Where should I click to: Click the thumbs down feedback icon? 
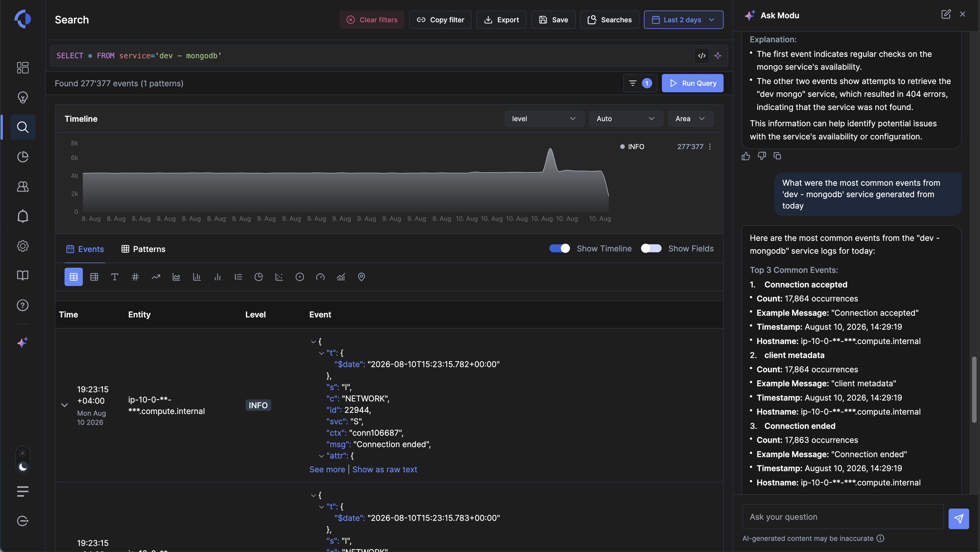[762, 156]
